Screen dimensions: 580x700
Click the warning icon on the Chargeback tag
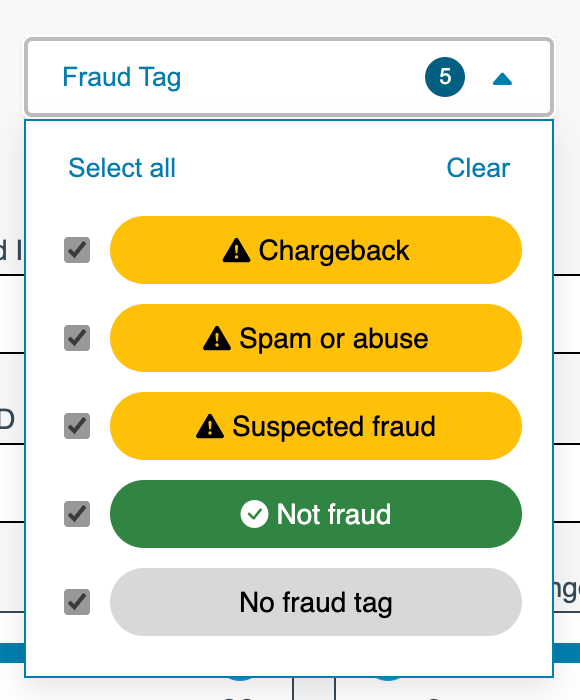pyautogui.click(x=236, y=250)
